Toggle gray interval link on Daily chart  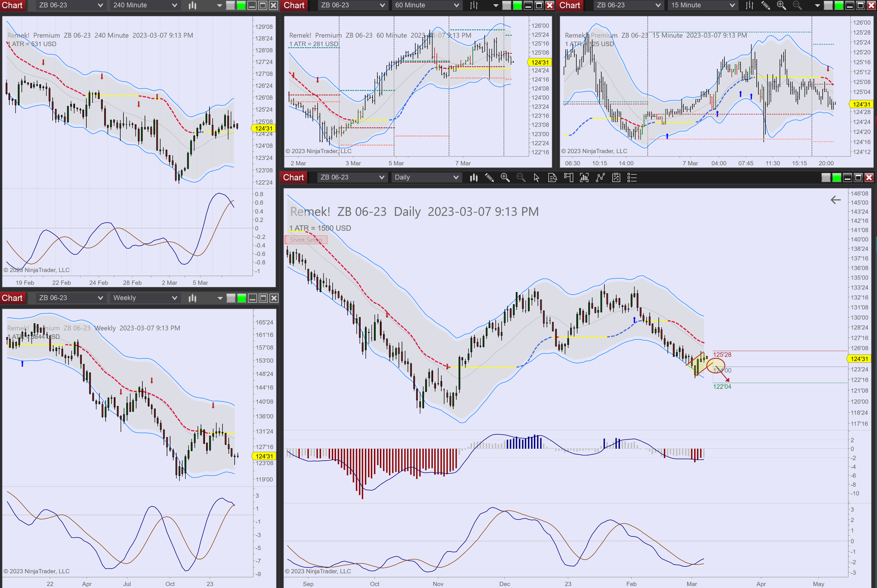coord(826,178)
